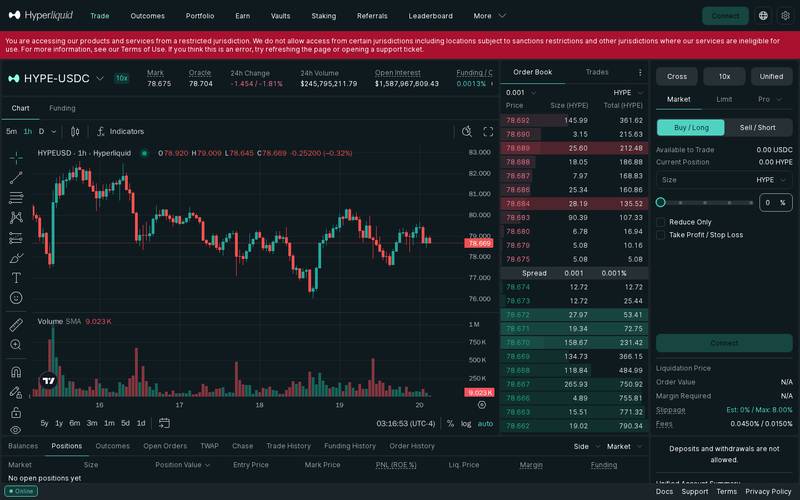This screenshot has width=800, height=500.
Task: Select the patterns drawing tool
Action: click(16, 218)
